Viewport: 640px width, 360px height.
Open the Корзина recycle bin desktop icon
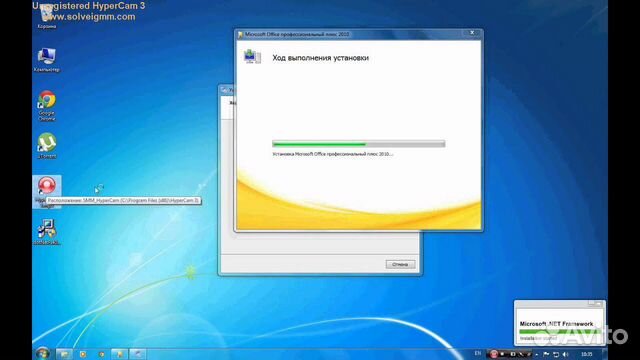click(47, 17)
